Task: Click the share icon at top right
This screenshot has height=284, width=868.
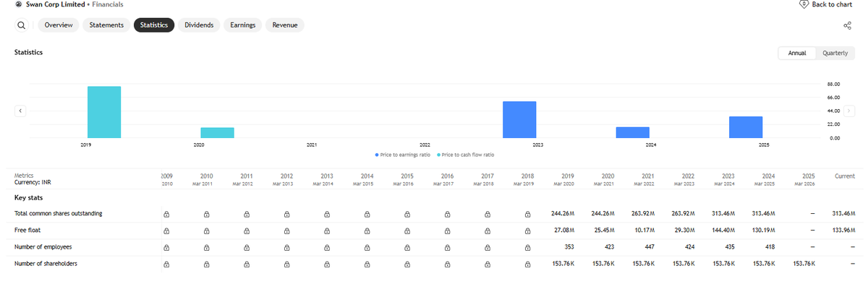Action: point(848,25)
